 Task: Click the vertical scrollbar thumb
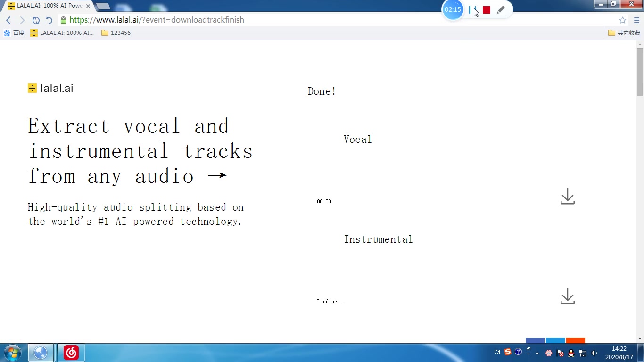pos(640,72)
